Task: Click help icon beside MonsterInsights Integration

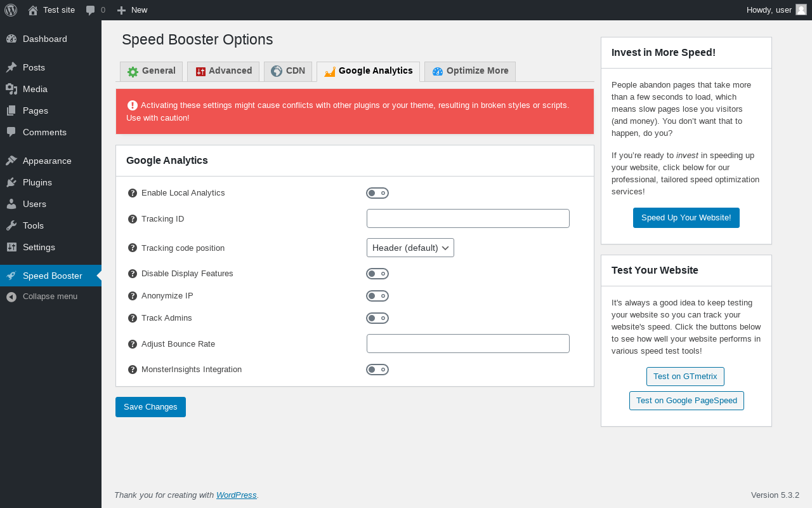Action: click(x=133, y=370)
